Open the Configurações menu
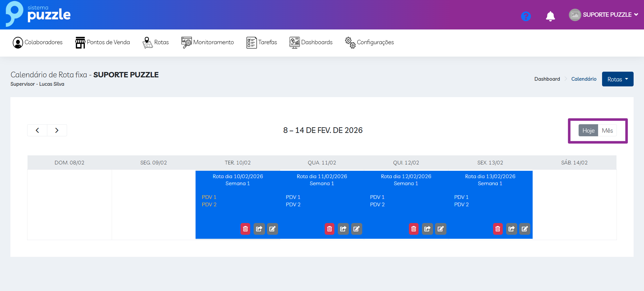The width and height of the screenshot is (644, 291). tap(370, 43)
